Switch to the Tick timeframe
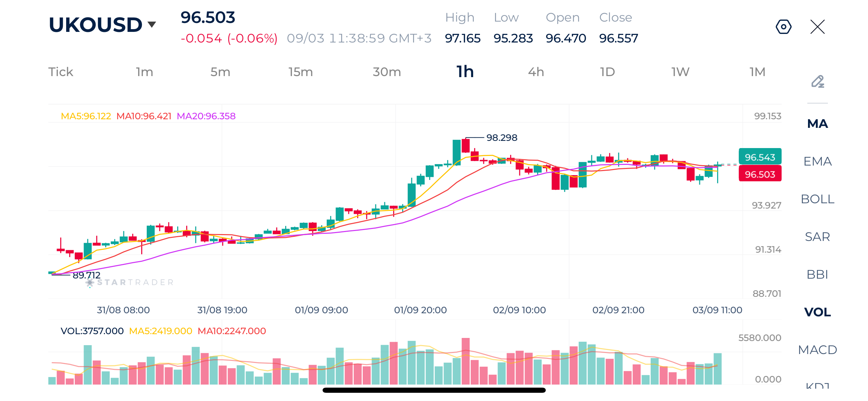 (x=61, y=72)
